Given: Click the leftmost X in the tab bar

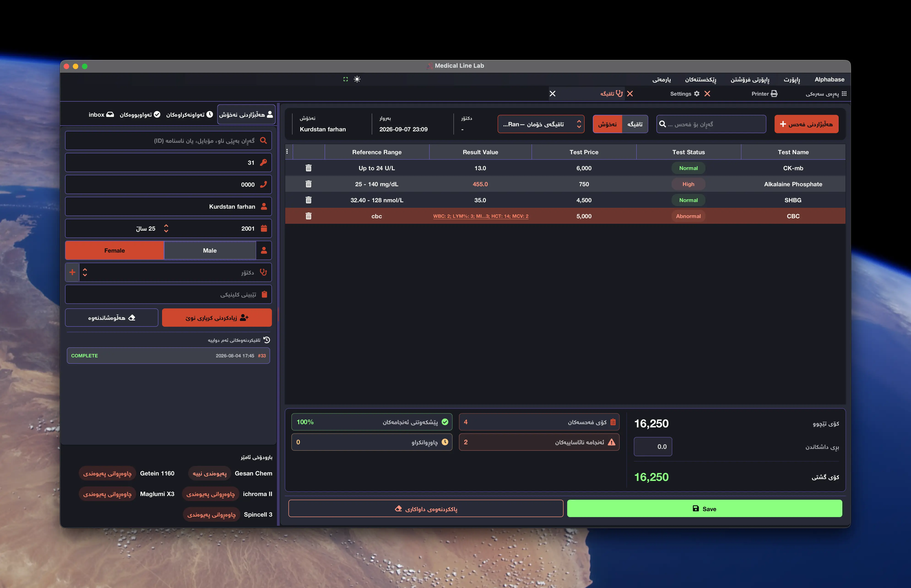Looking at the screenshot, I should pyautogui.click(x=552, y=94).
